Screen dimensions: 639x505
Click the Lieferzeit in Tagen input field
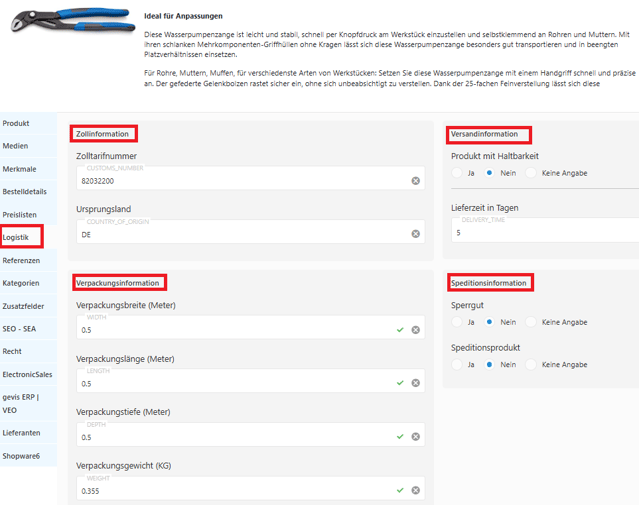(x=540, y=232)
